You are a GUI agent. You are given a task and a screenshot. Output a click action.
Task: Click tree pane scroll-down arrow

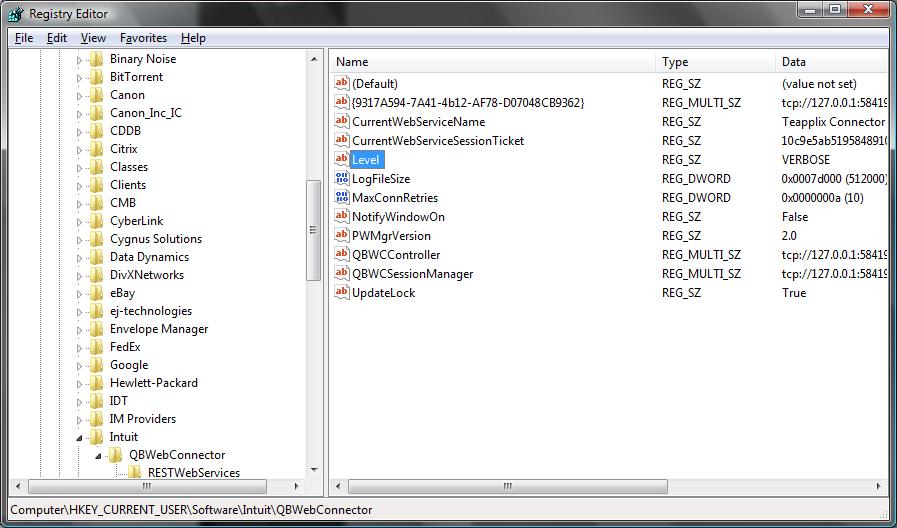click(x=314, y=470)
